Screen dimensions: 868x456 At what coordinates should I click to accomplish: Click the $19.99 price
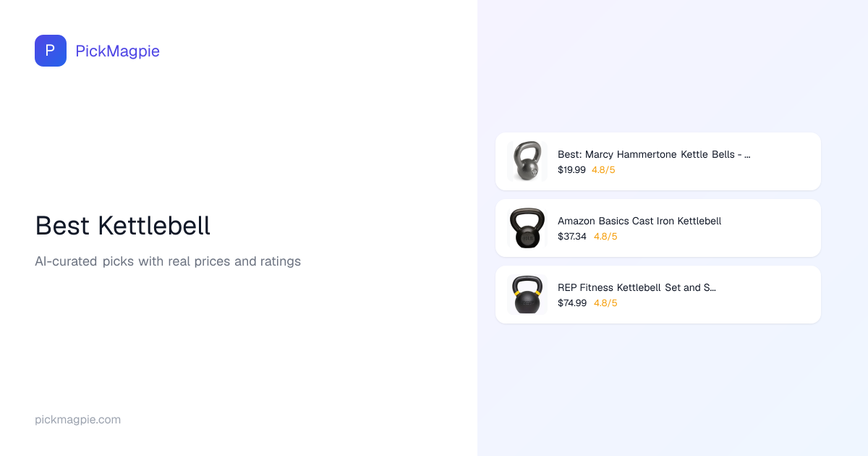tap(571, 170)
